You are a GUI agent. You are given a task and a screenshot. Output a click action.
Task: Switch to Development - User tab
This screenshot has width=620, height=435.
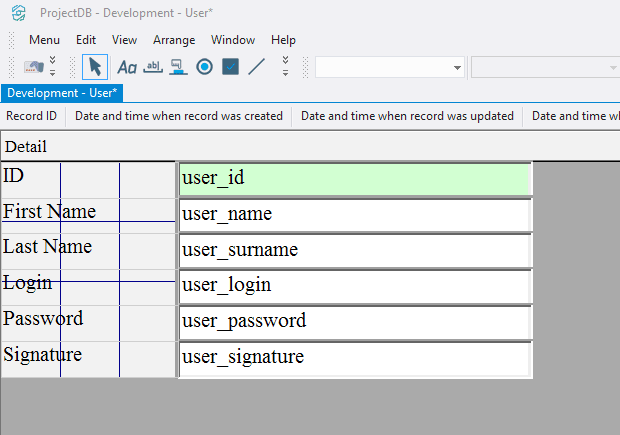(x=62, y=92)
